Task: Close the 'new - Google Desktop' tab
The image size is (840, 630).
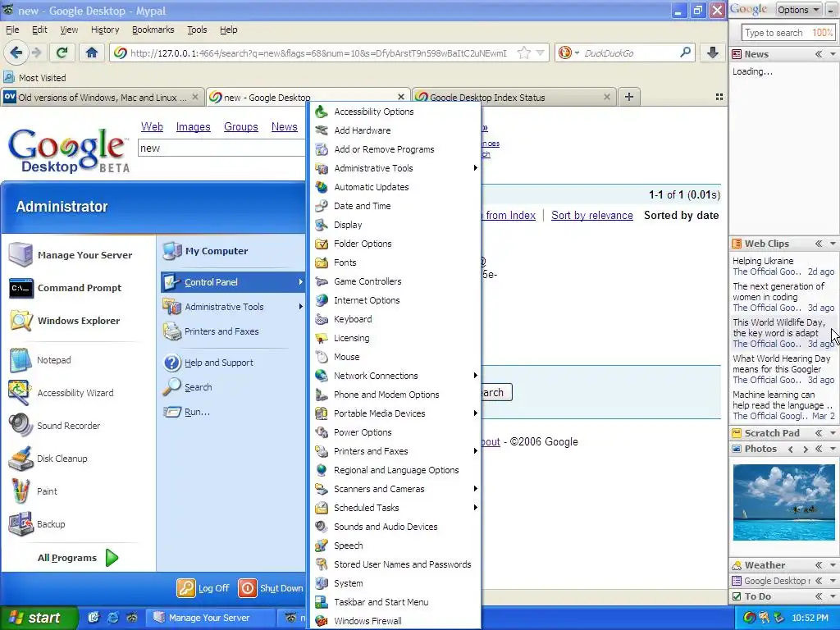Action: click(400, 97)
